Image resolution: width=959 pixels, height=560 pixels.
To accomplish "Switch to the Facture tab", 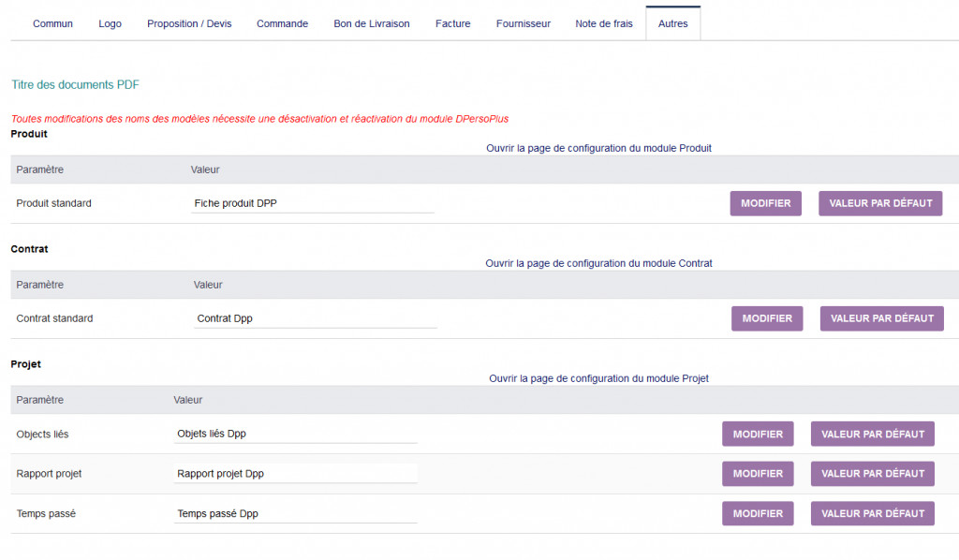I will pyautogui.click(x=453, y=23).
